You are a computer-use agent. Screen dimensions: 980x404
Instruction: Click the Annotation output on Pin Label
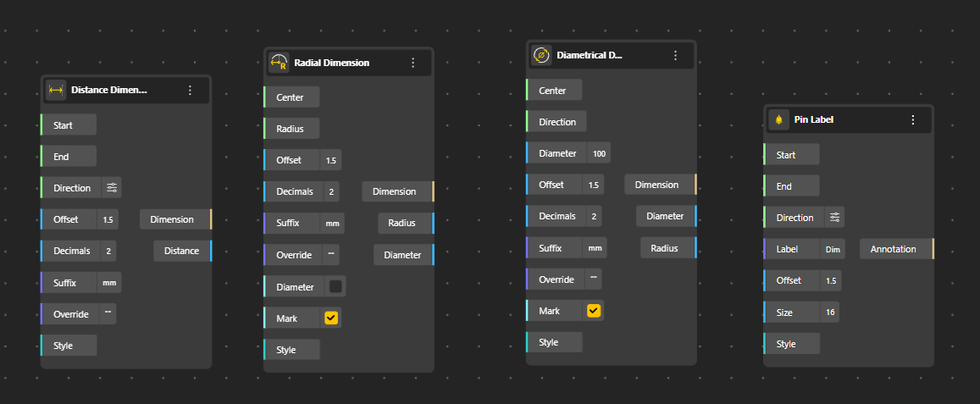coord(894,249)
